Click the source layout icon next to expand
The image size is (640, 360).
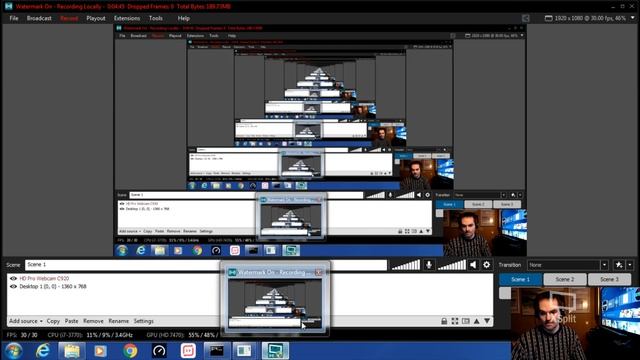466,321
